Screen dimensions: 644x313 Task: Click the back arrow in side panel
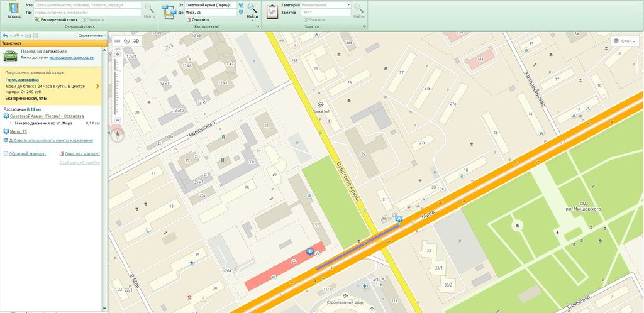[x=5, y=36]
